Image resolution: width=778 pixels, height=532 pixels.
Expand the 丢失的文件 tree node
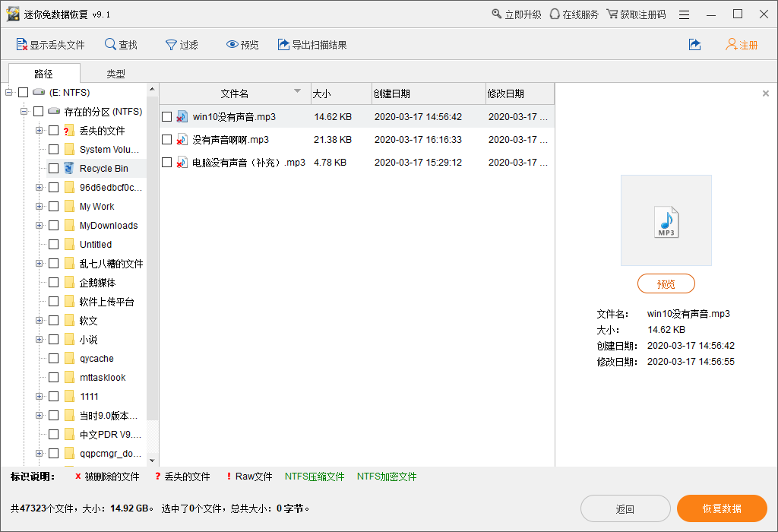click(x=39, y=131)
